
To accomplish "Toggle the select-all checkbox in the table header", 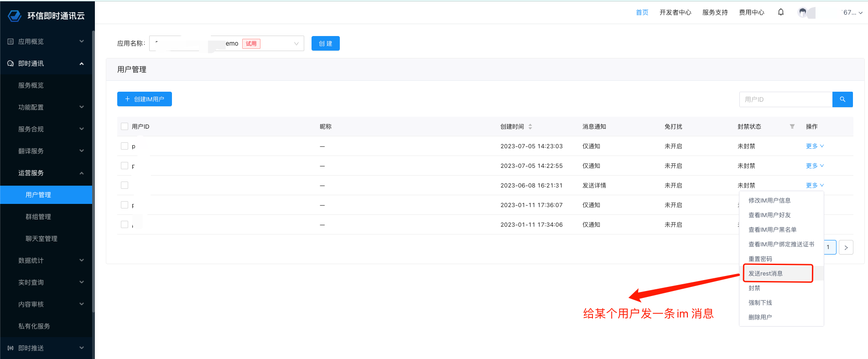I will 125,126.
